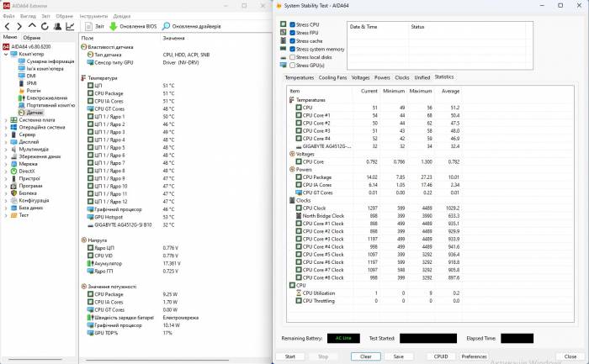This screenshot has width=589, height=364.
Task: Click the AIDA64 v6.80.6200 root node
Action: (x=31, y=46)
